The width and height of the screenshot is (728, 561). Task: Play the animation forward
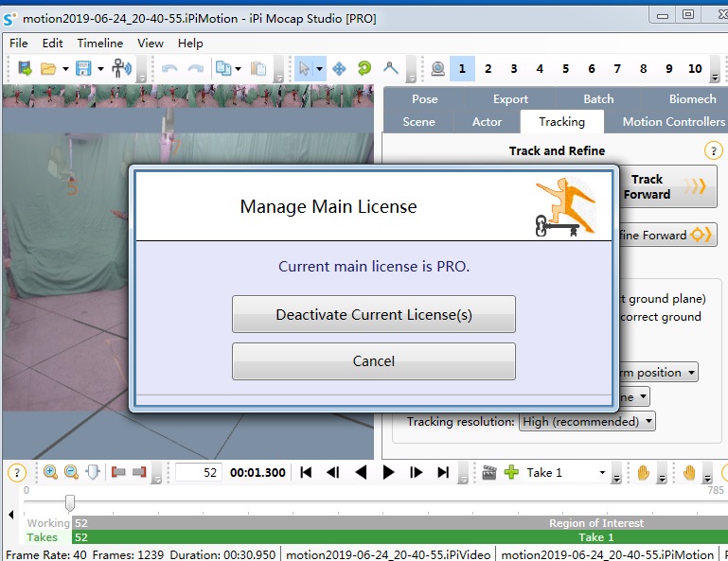[x=388, y=472]
